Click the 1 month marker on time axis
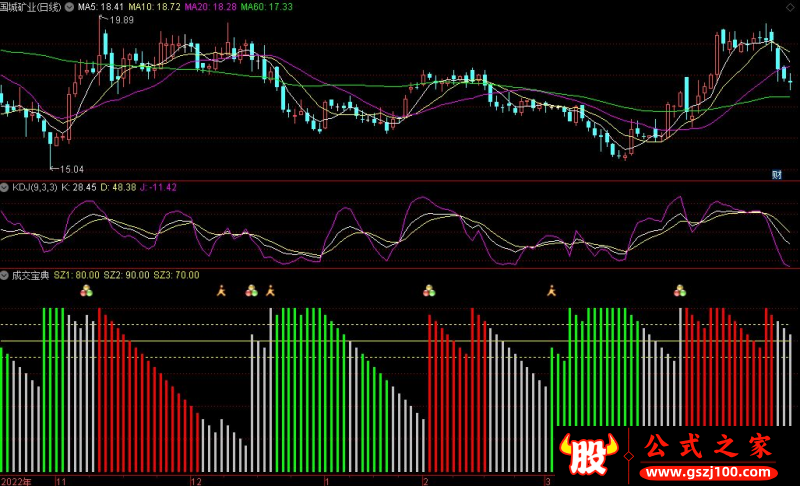The height and width of the screenshot is (486, 800). click(327, 481)
